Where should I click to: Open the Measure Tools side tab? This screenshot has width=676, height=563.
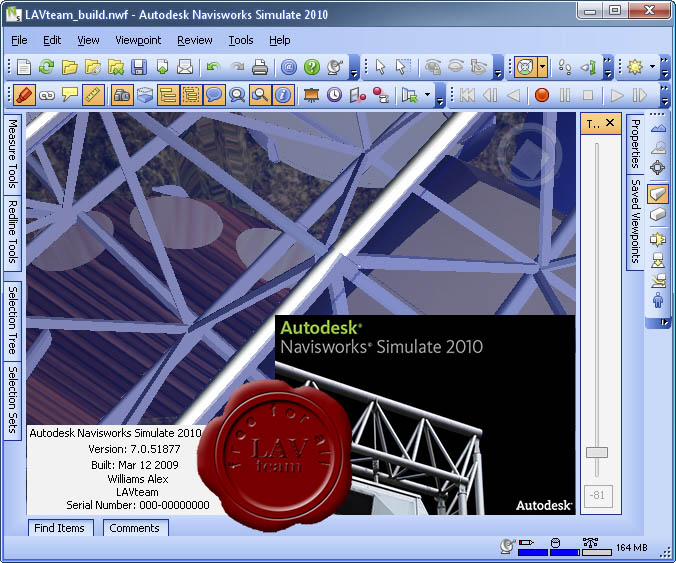point(13,154)
